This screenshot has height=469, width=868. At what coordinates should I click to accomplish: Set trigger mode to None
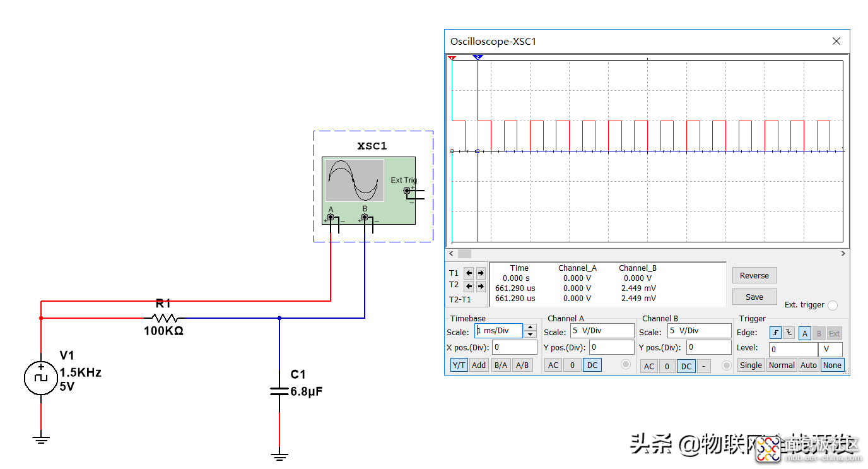tap(832, 365)
